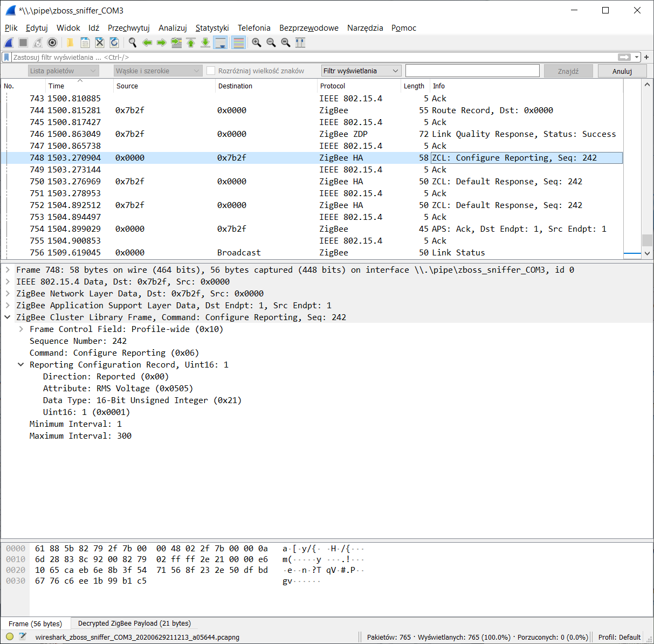This screenshot has width=654, height=644.
Task: Click the packet list scrollbar up arrow
Action: (x=647, y=85)
